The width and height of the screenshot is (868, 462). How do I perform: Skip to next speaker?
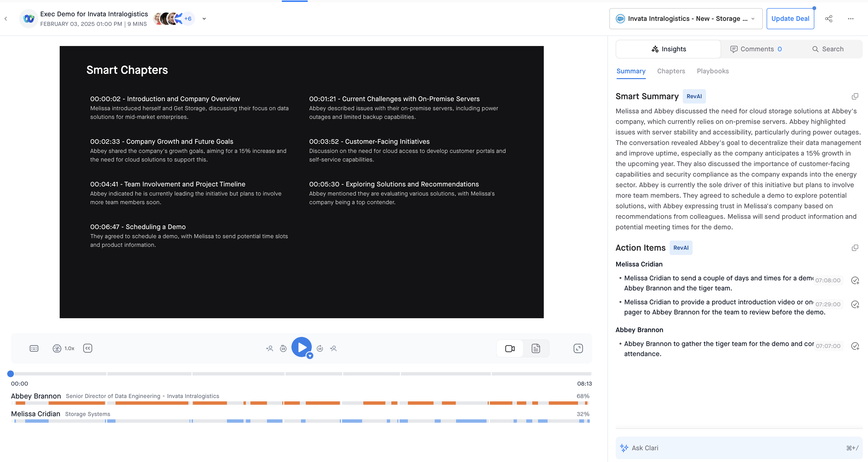point(333,348)
